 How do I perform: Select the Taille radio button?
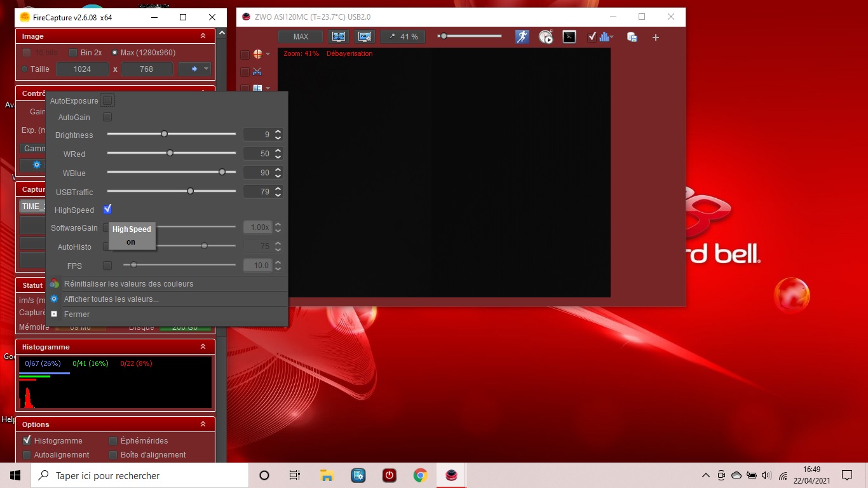(25, 69)
